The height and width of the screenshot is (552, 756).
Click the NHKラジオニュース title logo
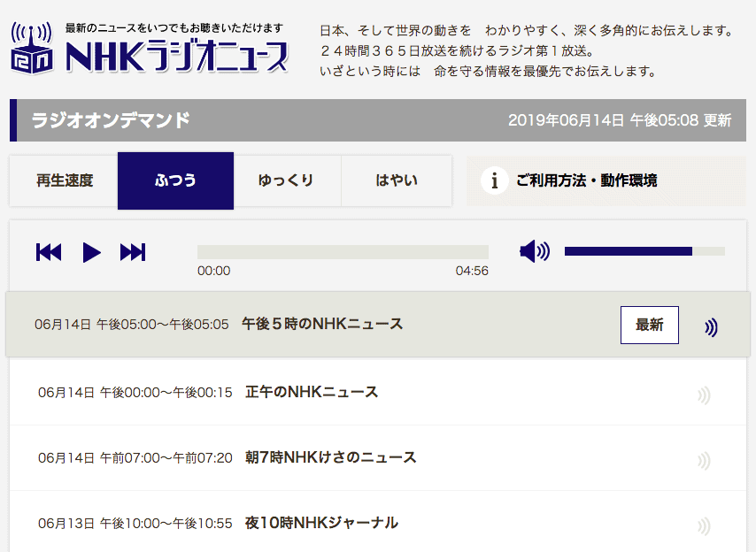(177, 57)
